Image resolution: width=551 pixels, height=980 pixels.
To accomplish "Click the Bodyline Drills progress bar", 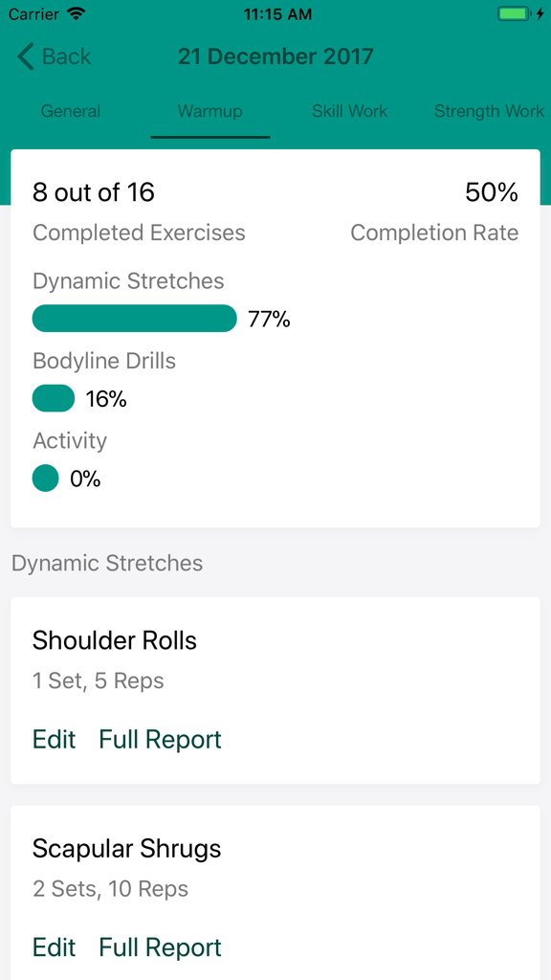I will point(54,397).
